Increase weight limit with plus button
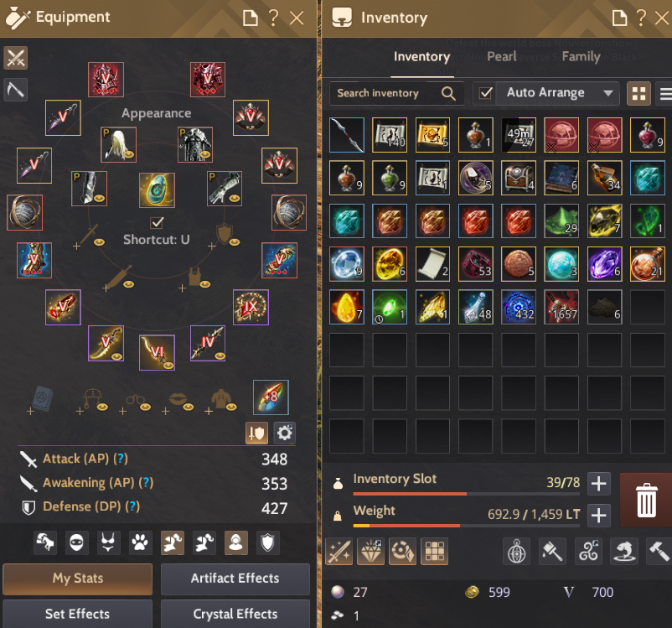The image size is (672, 628). tap(599, 515)
